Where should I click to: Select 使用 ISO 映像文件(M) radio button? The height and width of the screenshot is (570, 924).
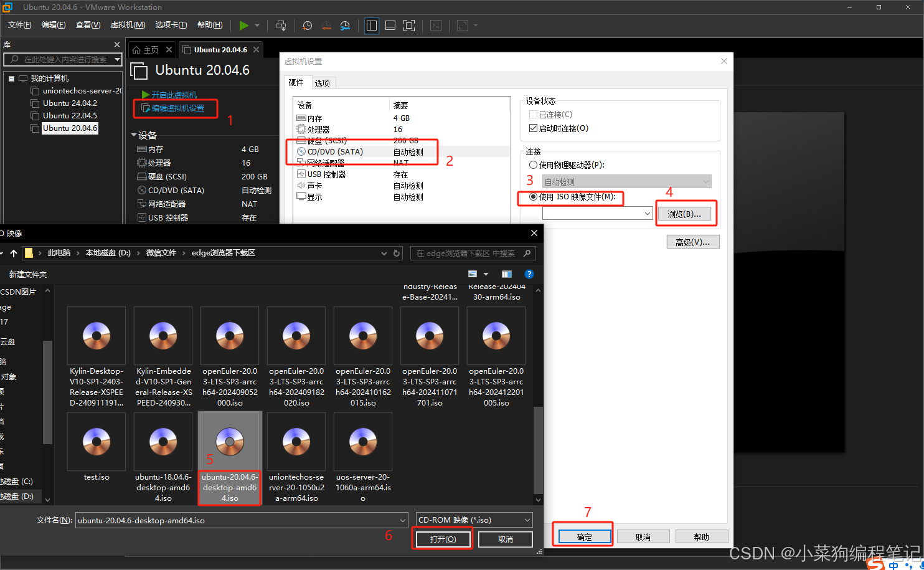(533, 197)
